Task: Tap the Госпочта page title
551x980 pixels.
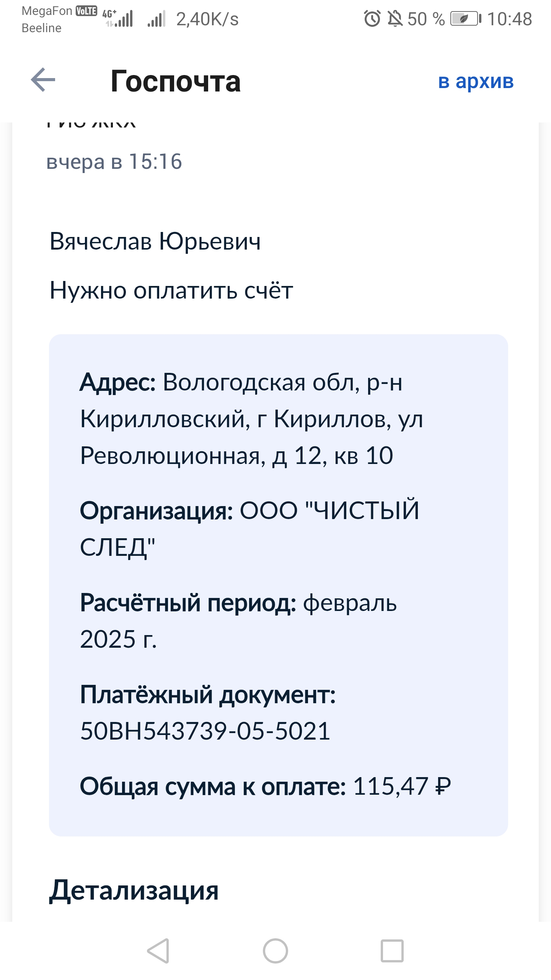Action: [x=176, y=81]
